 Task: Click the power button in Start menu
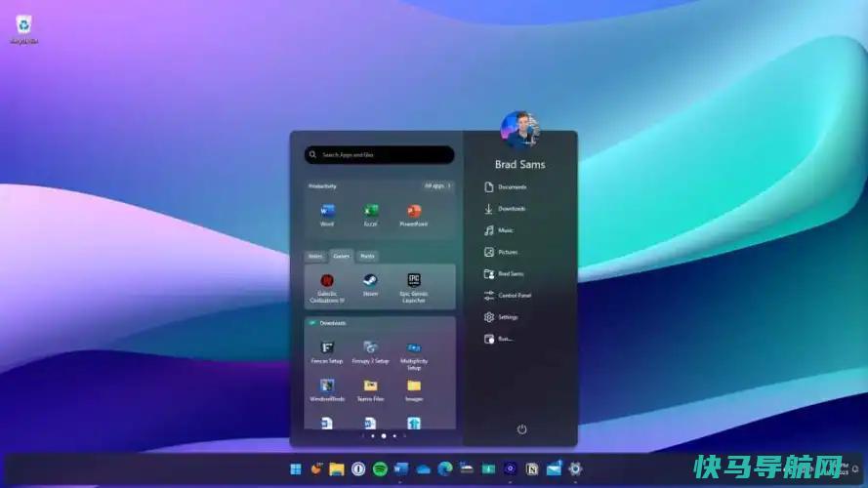pos(521,428)
